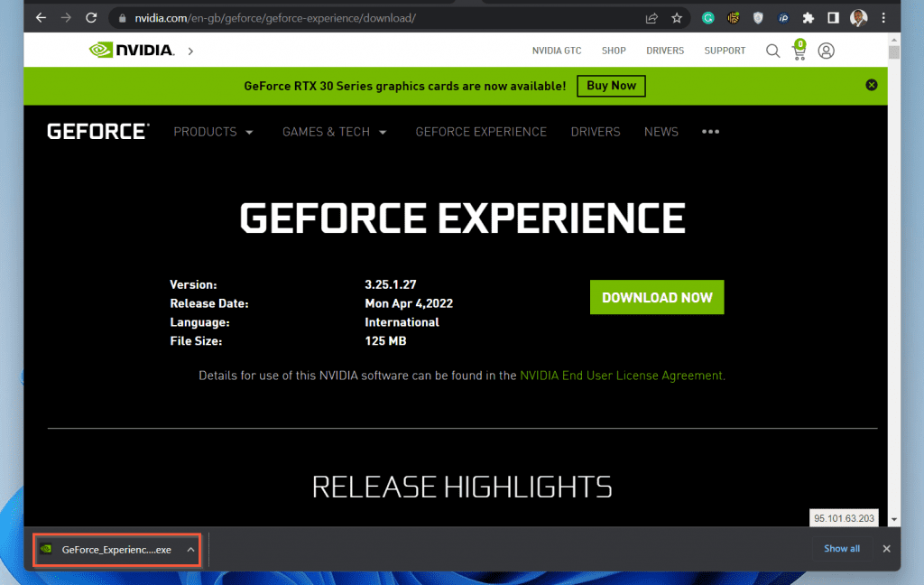Expand the PRODUCTS dropdown menu
This screenshot has width=924, height=585.
pos(213,132)
